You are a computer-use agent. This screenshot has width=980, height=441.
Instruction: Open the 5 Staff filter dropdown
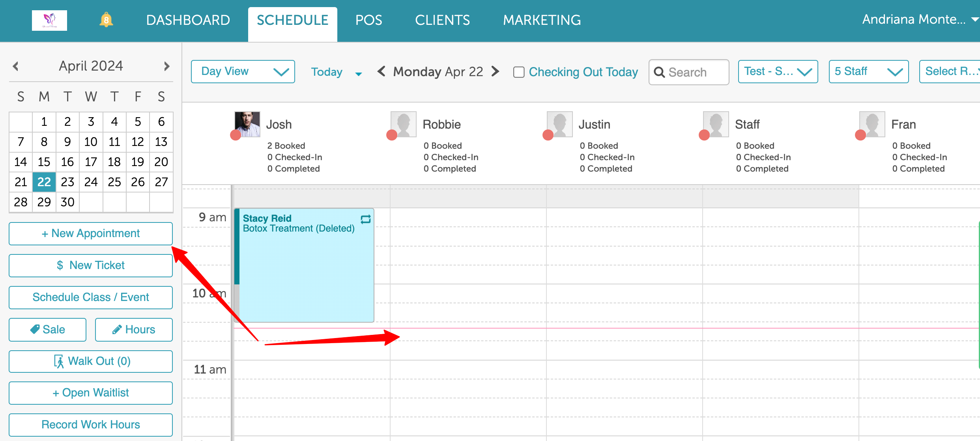click(x=868, y=71)
